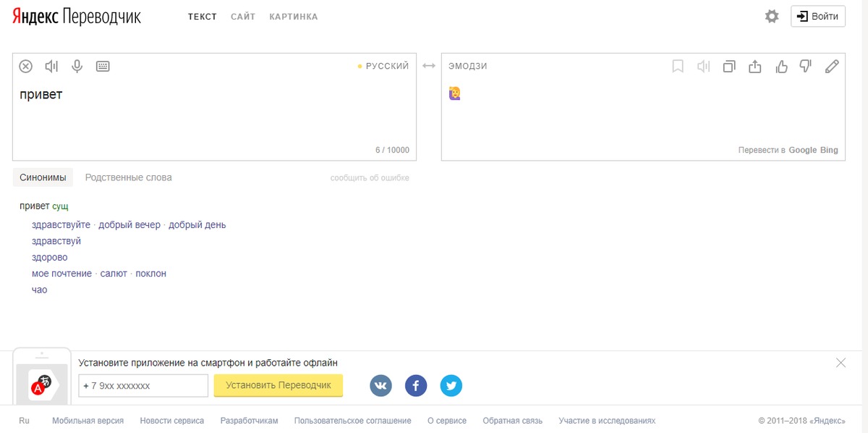Open Разработчикам footer link
Screen dimensions: 868x433
coord(249,420)
